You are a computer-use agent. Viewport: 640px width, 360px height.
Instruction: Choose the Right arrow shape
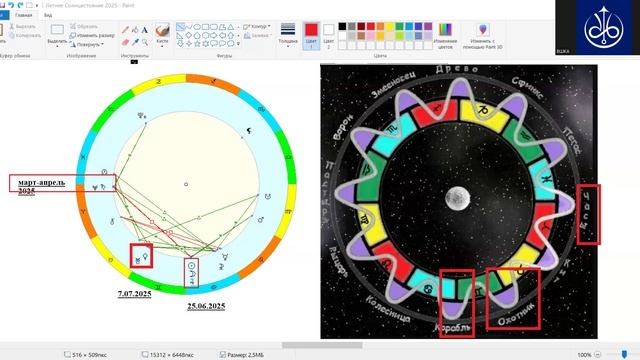[214, 36]
